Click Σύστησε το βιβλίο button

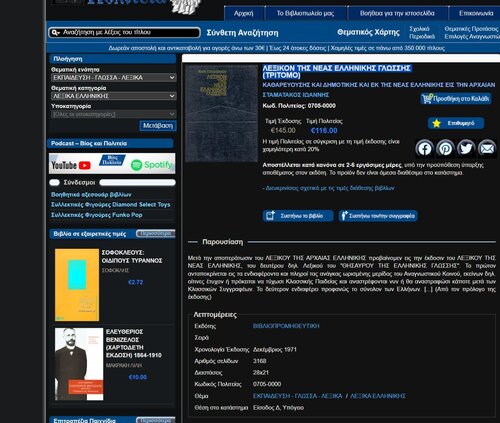[x=298, y=216]
